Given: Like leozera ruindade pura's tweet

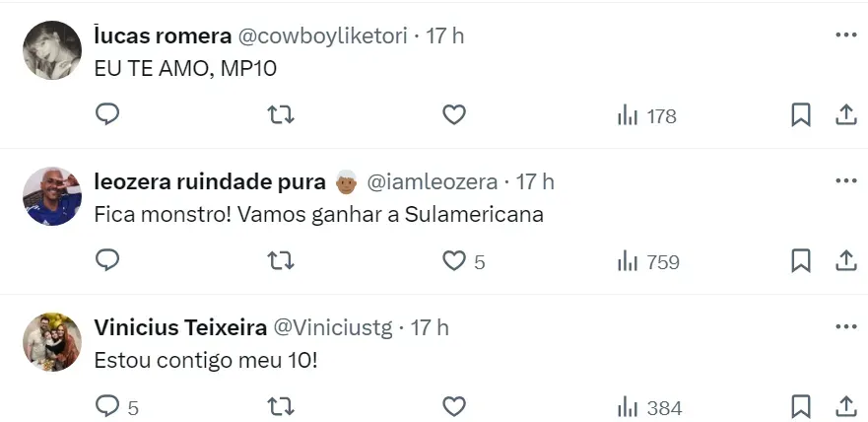Looking at the screenshot, I should tap(454, 261).
